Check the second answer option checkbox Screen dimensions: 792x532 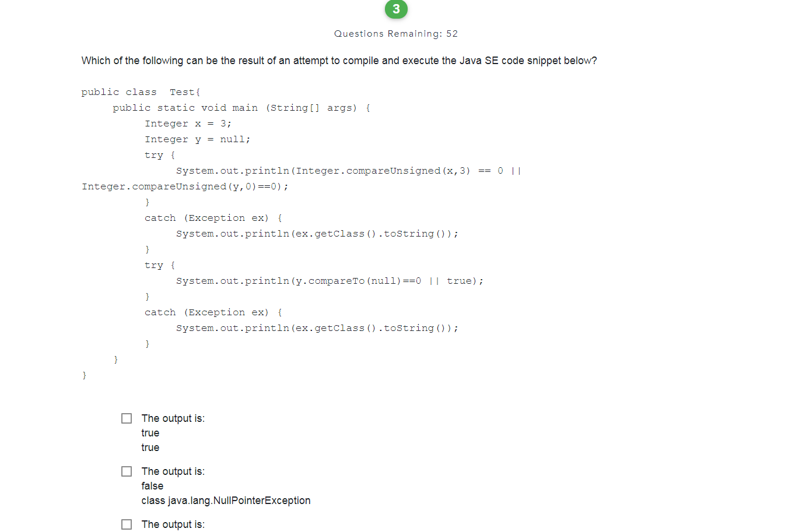[127, 471]
